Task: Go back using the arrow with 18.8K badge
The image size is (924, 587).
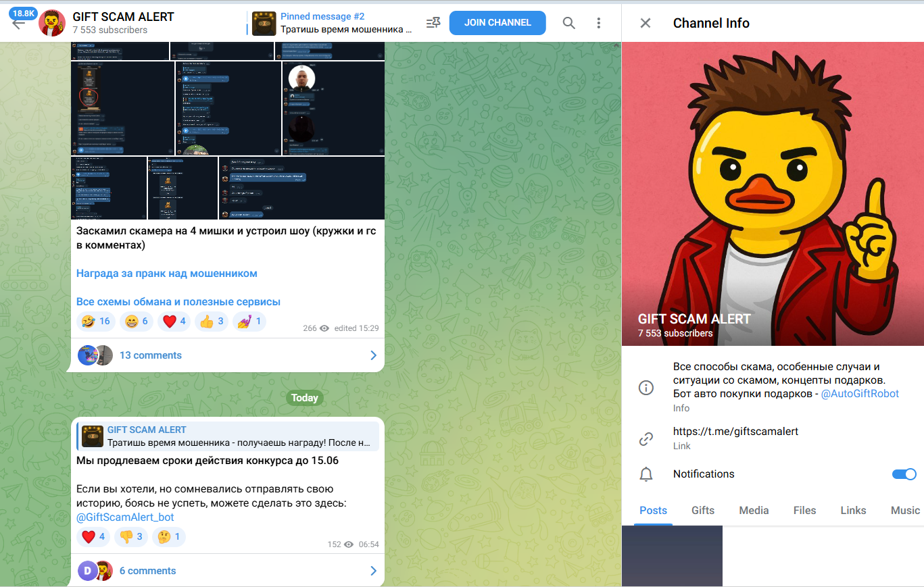Action: click(18, 23)
